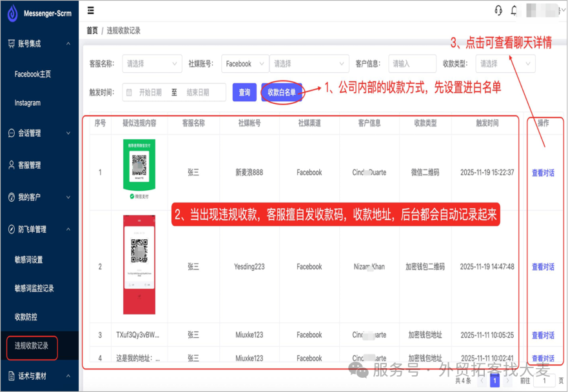Click the TXuf3Qy3vBW... address text
Image resolution: width=568 pixels, height=392 pixels.
click(138, 335)
